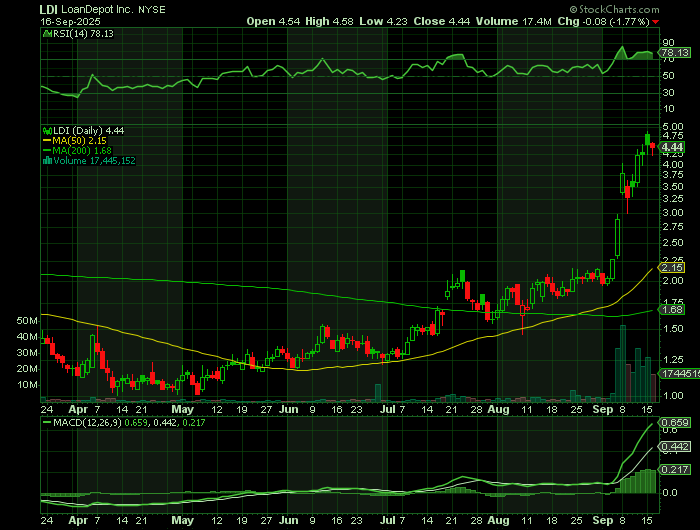The image size is (700, 530).
Task: Click the RSI(14) 78.13 legend label
Action: tap(83, 33)
